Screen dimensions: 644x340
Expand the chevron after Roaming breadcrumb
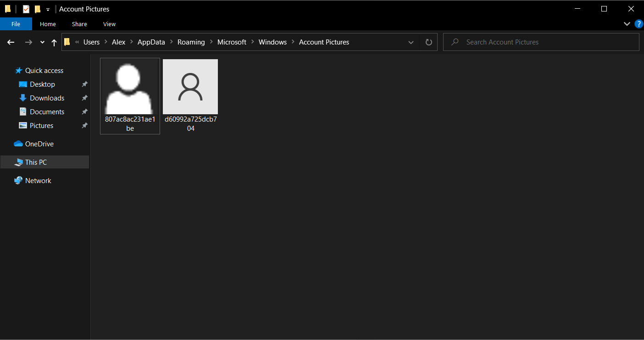point(211,42)
